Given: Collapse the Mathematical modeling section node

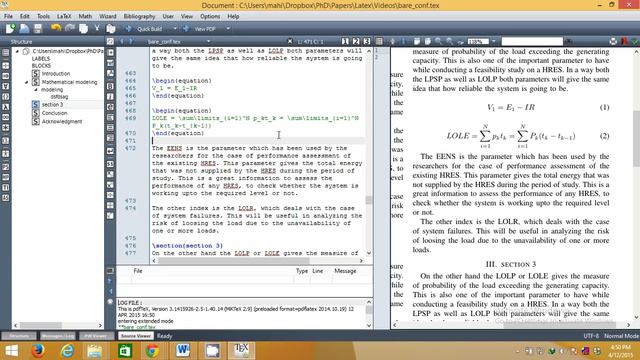Looking at the screenshot, I should click(x=27, y=82).
